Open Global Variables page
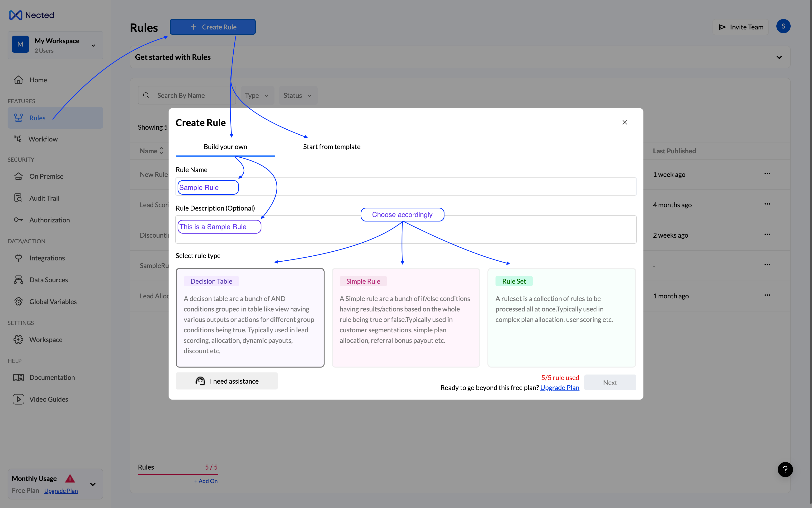 53,302
